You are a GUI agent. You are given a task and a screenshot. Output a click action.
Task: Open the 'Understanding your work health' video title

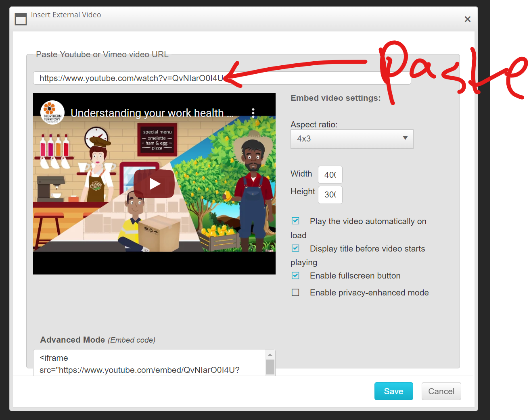click(x=152, y=113)
